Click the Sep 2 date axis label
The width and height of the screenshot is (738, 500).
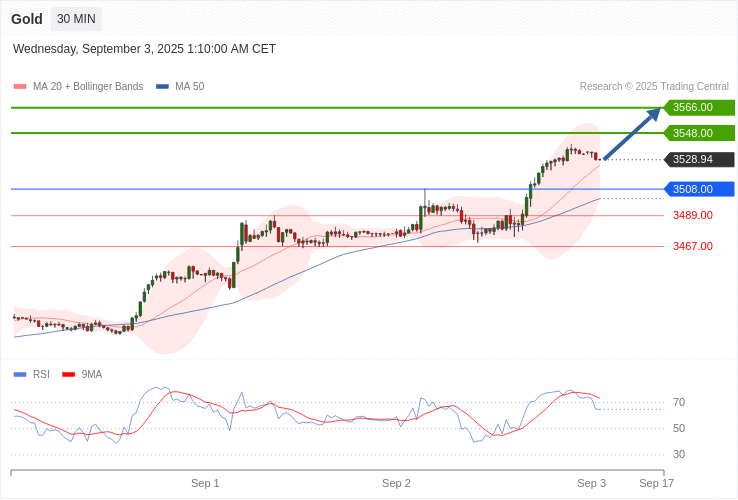(396, 483)
